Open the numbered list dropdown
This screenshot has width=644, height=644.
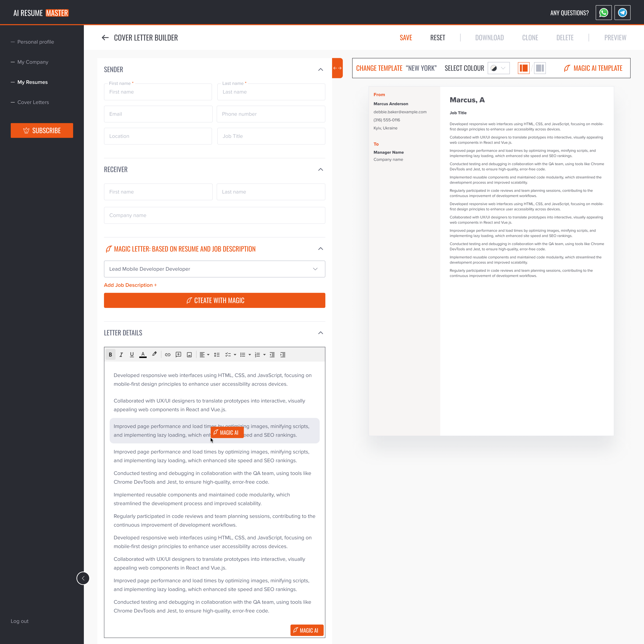point(260,355)
